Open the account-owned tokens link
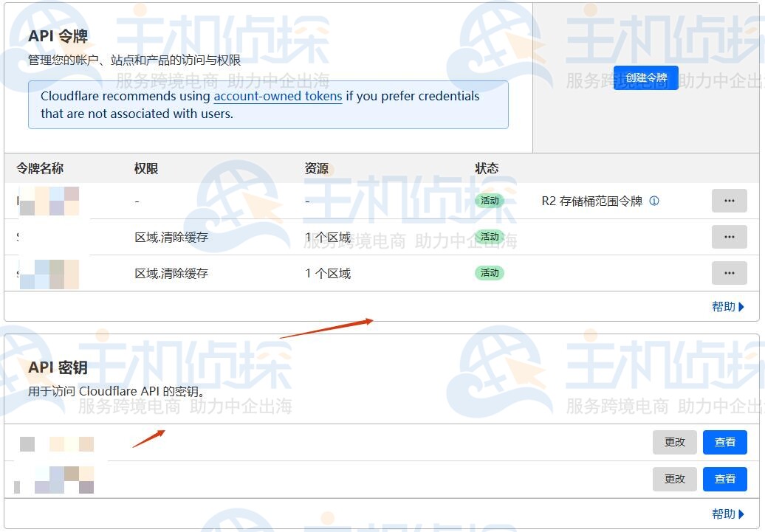Screen dimensions: 765x532 [x=278, y=96]
